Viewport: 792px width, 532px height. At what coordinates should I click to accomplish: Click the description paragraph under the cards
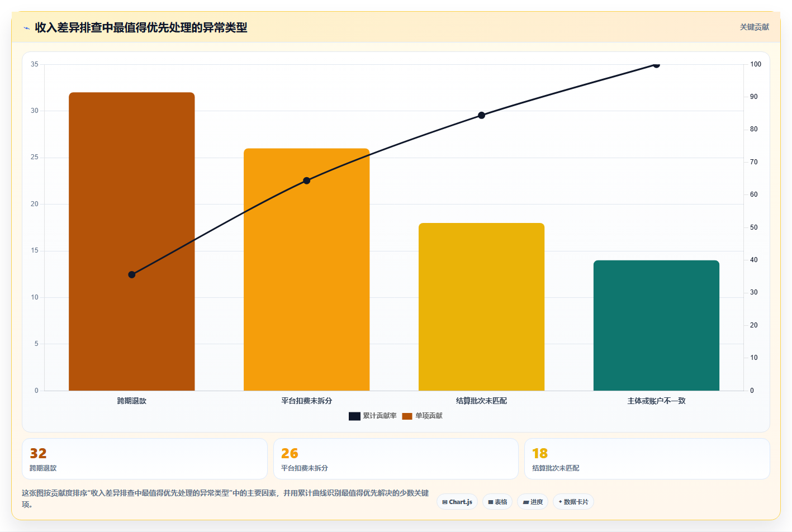(225, 498)
